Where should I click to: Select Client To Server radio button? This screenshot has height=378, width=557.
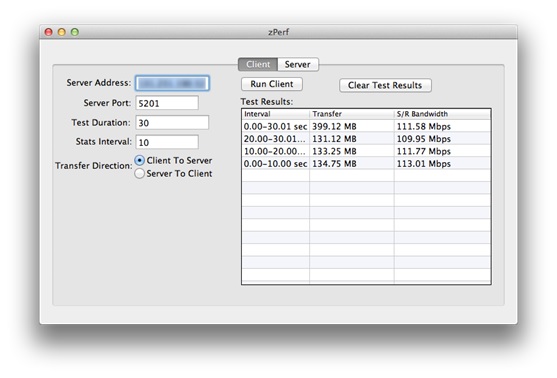(140, 161)
